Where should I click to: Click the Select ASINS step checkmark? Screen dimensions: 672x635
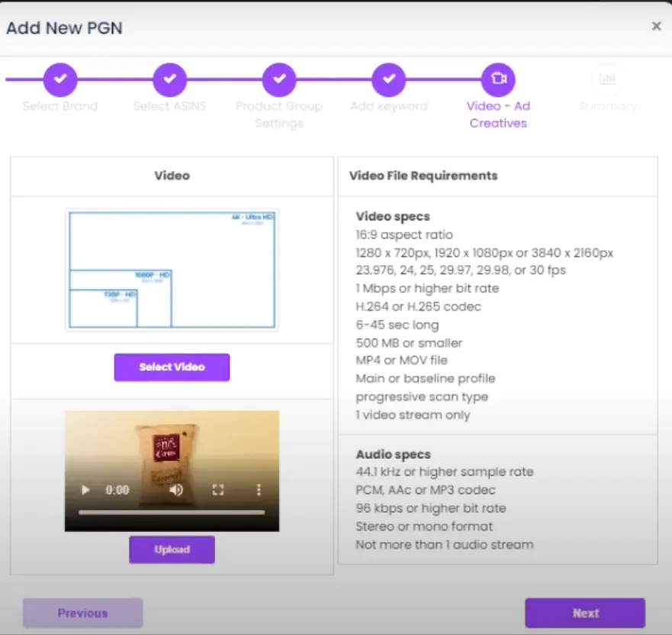[170, 79]
